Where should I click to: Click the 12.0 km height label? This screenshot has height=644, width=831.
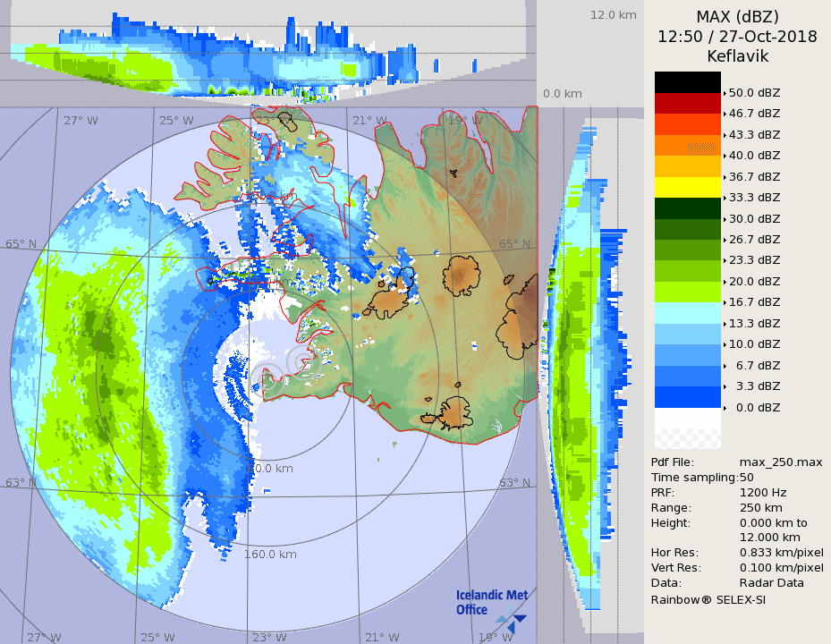613,15
